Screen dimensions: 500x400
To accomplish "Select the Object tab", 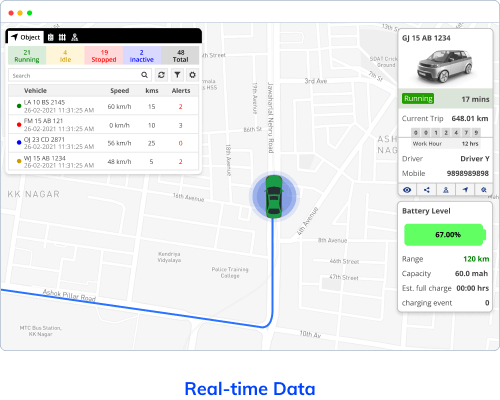I will (x=26, y=37).
